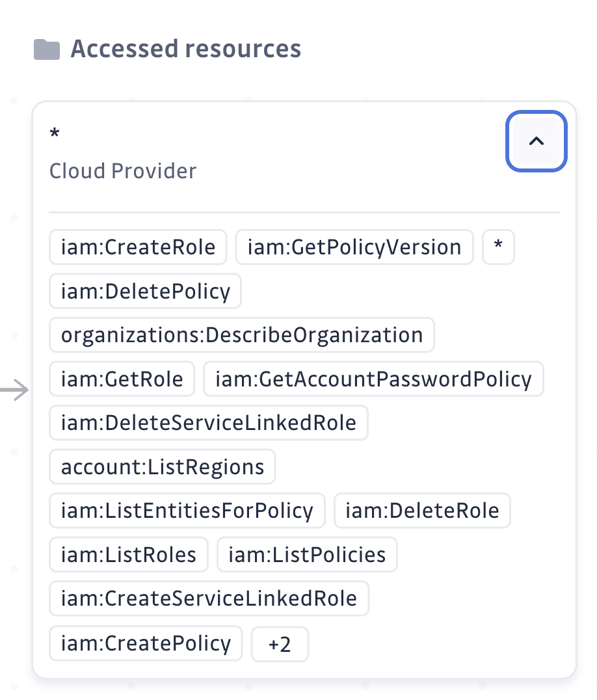Screen dimensions: 597x700
Task: Select the iam:GetAccountPasswordPolicy tag
Action: point(374,379)
